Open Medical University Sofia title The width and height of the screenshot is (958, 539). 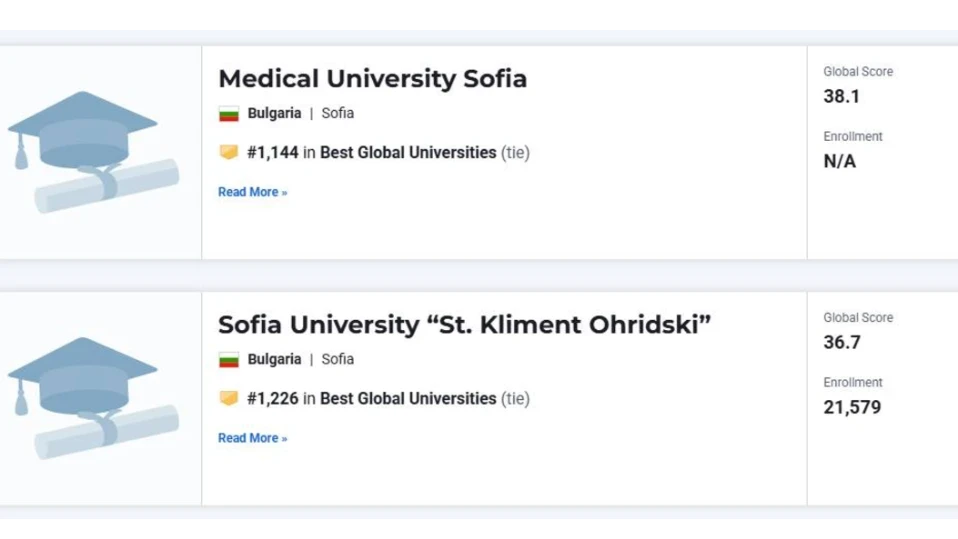pyautogui.click(x=372, y=79)
